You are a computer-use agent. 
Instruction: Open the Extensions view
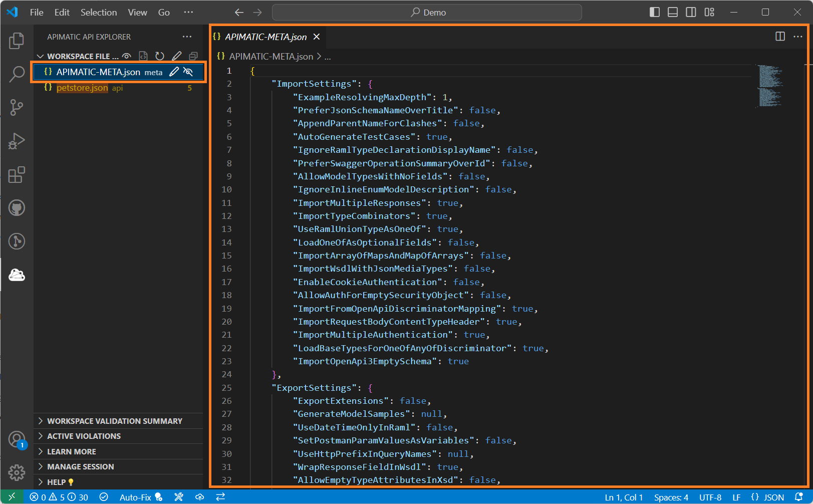[17, 174]
